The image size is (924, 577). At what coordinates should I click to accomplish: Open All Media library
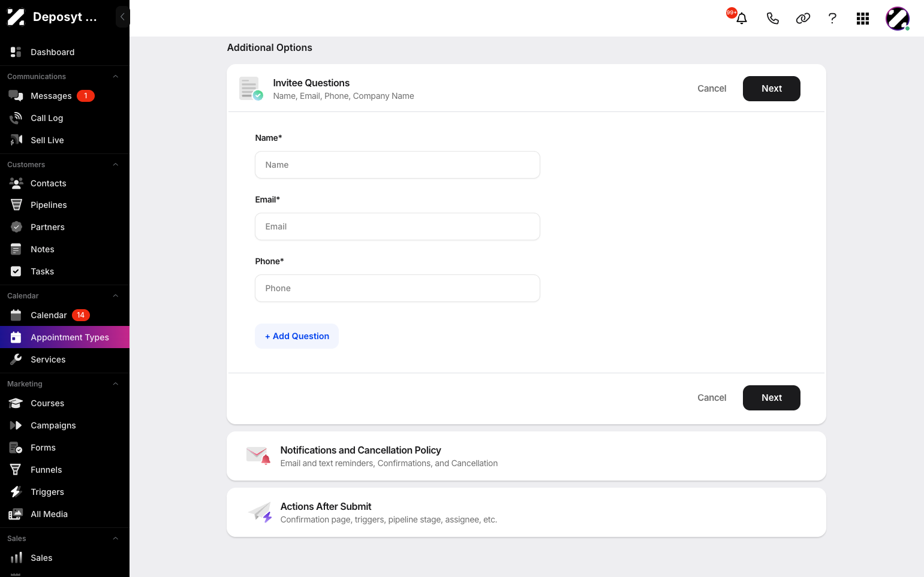[x=65, y=514]
